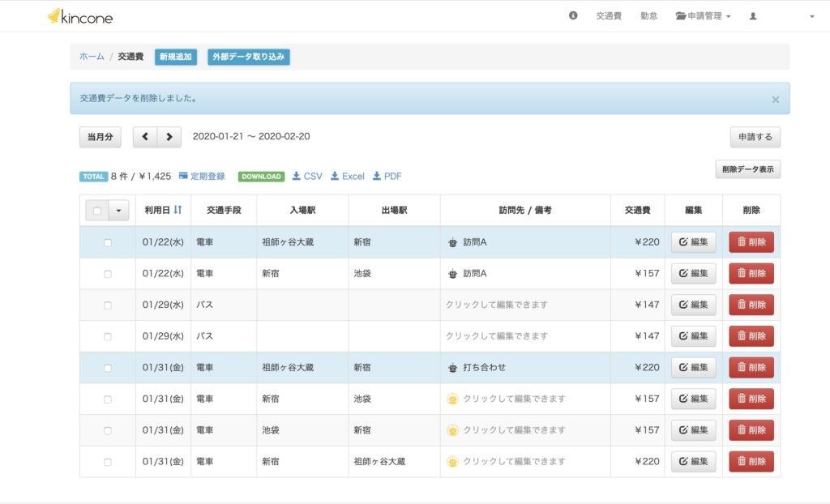Delete the 01/31 新宿→祖師ヶ谷大蔵 entry
The height and width of the screenshot is (504, 830).
pos(751,461)
